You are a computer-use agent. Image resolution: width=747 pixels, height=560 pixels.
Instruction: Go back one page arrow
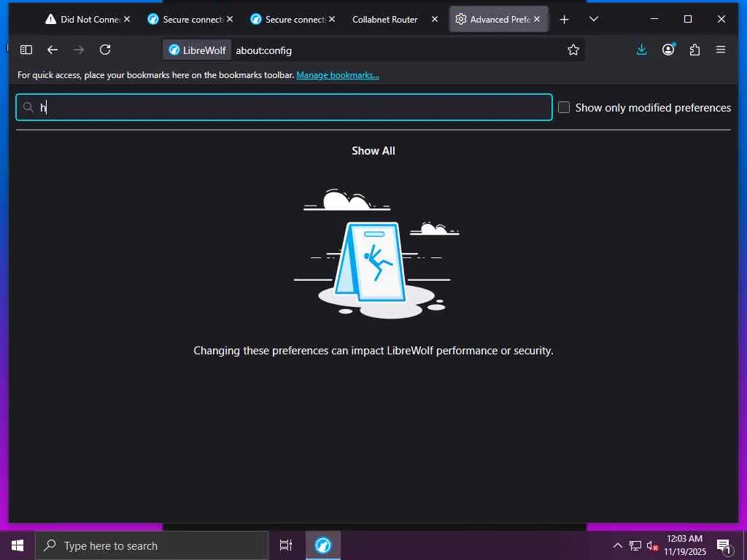53,50
